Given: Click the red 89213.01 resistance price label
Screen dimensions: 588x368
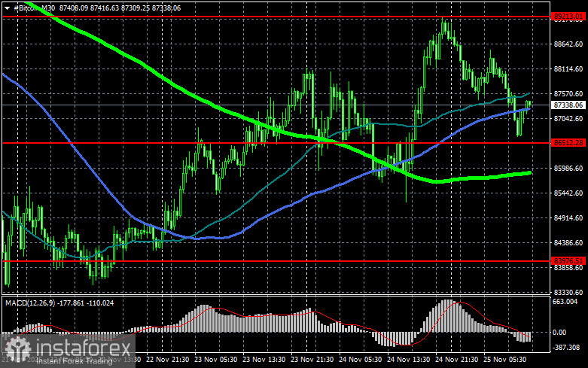Looking at the screenshot, I should [568, 16].
